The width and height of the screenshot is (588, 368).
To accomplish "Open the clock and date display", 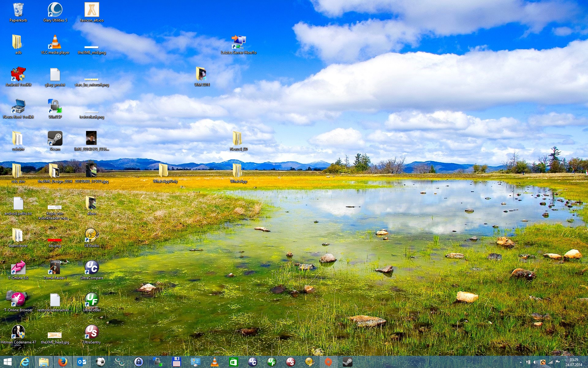I will [574, 362].
